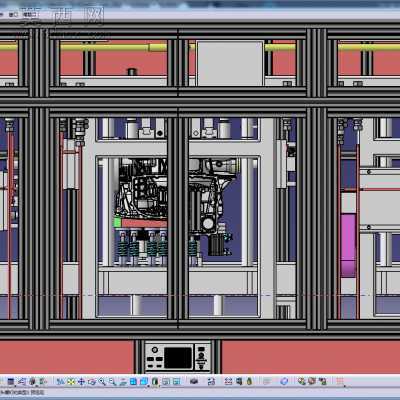400x400 pixels.
Task: Click the Zoom Out magnifier icon
Action: coord(112,381)
